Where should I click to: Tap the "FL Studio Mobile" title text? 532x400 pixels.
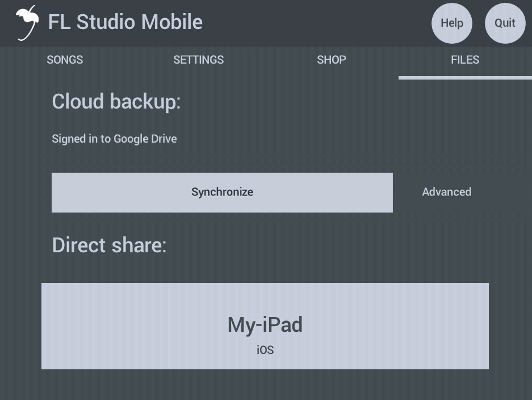[125, 22]
